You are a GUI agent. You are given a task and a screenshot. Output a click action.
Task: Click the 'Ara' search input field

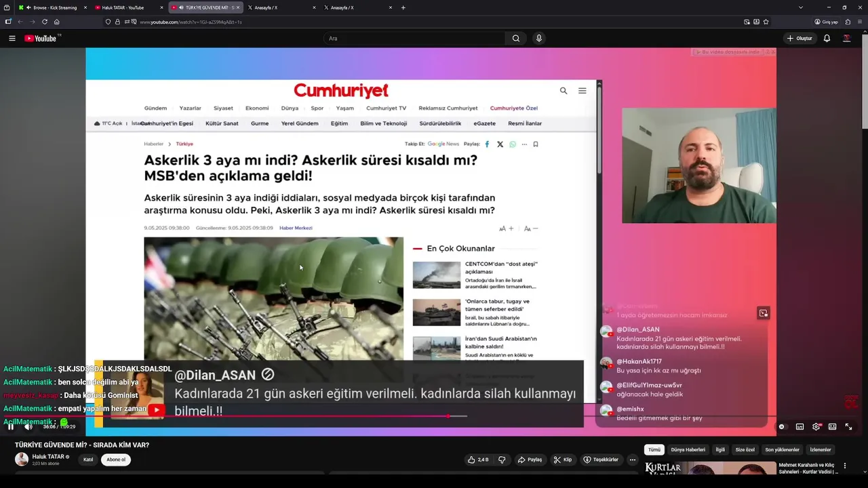[x=414, y=39]
